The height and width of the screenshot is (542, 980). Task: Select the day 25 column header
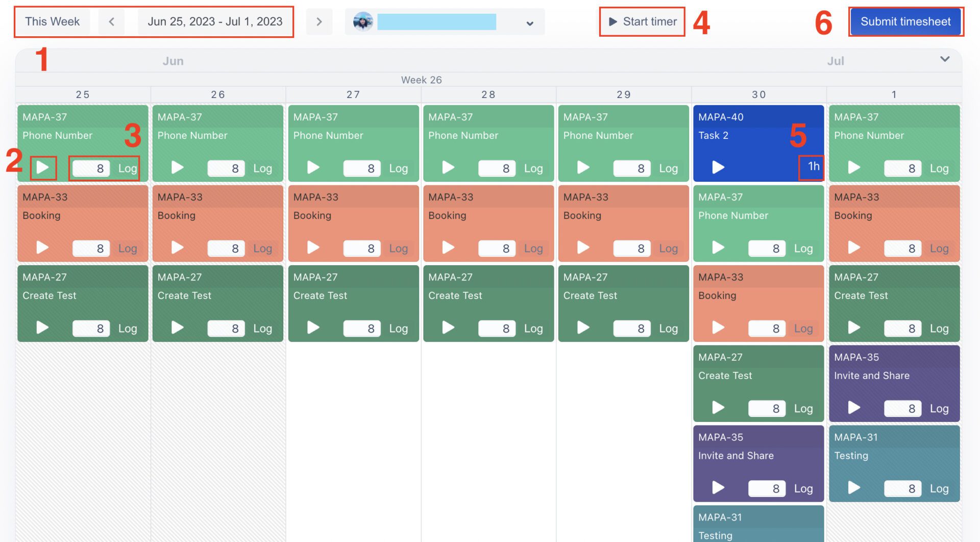point(83,95)
